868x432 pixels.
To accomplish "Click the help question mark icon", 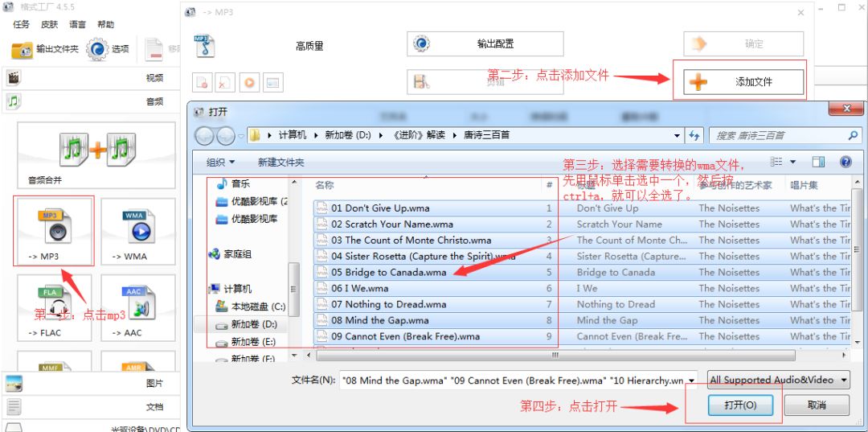I will [x=845, y=162].
